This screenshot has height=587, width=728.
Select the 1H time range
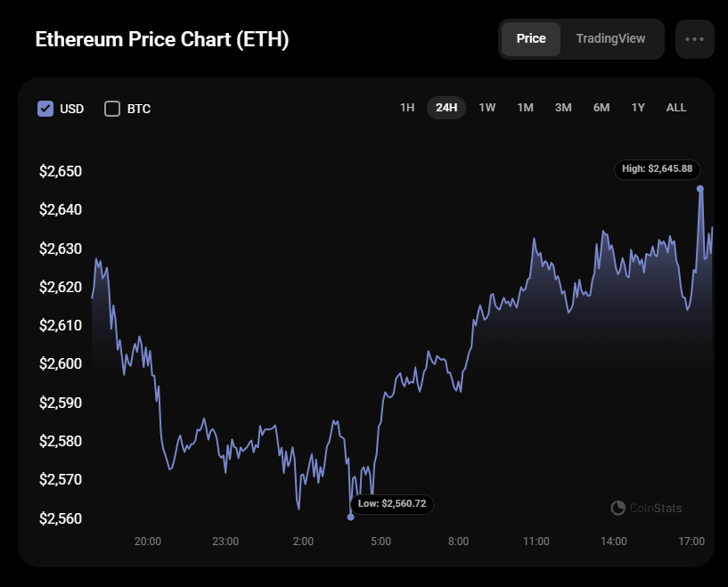(x=407, y=108)
